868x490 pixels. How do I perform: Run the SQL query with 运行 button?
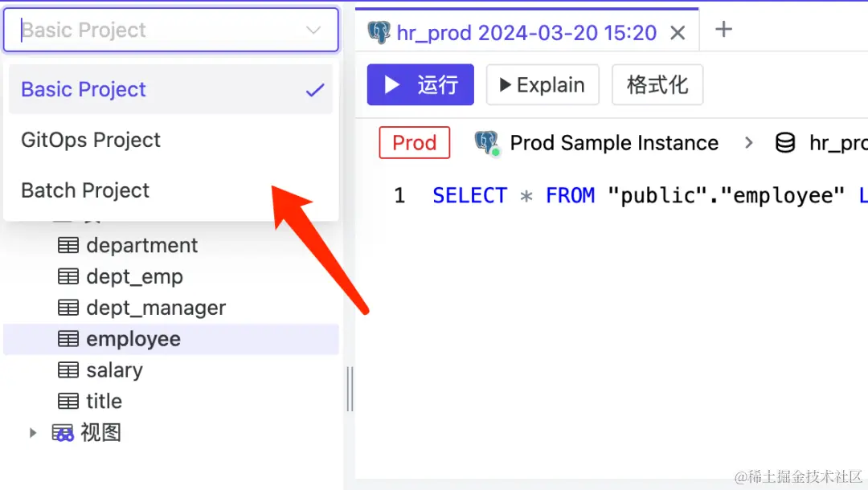click(x=420, y=84)
